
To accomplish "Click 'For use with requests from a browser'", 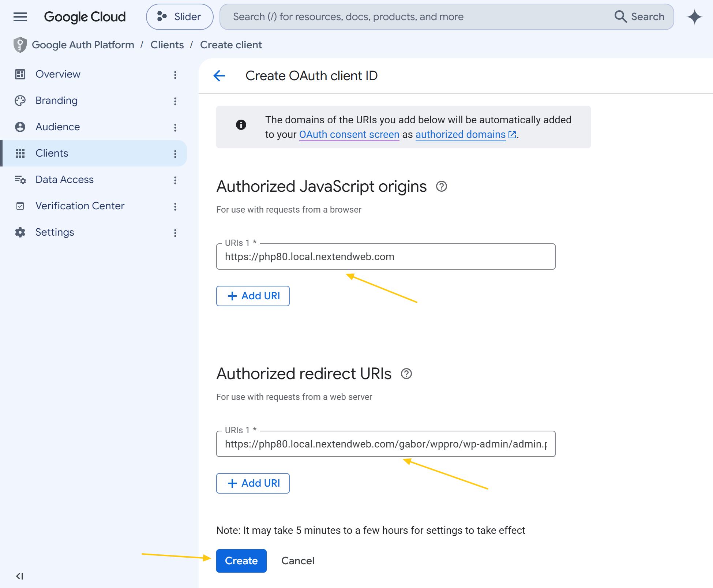I will click(289, 210).
